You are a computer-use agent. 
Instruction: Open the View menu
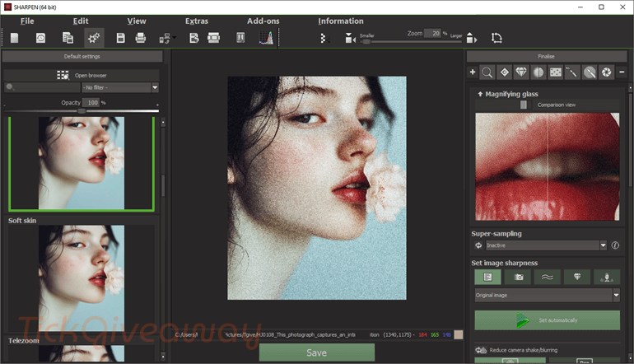(137, 21)
